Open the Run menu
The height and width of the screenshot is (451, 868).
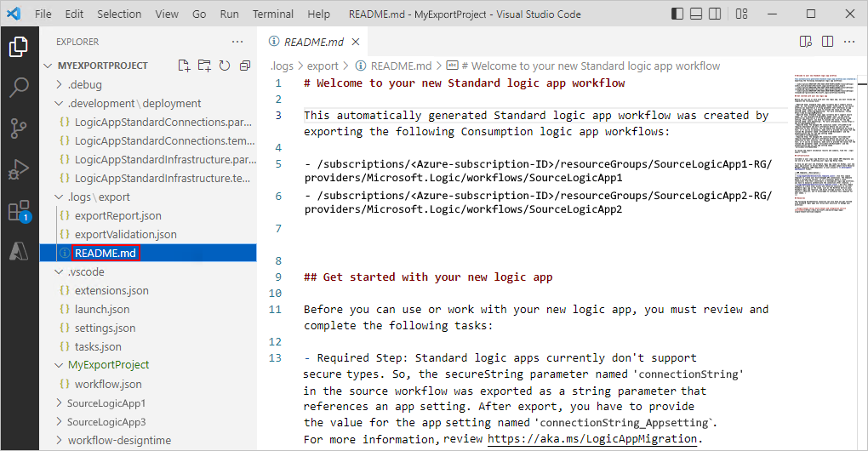tap(229, 14)
